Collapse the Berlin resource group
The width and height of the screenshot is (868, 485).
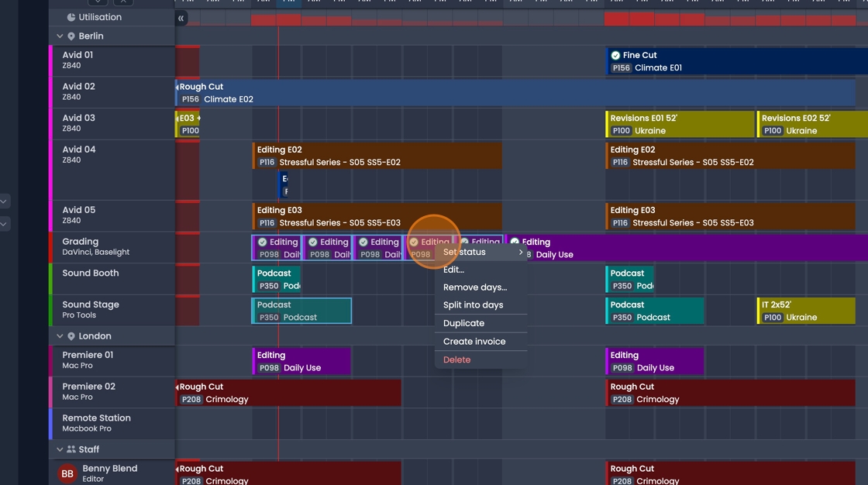[60, 36]
